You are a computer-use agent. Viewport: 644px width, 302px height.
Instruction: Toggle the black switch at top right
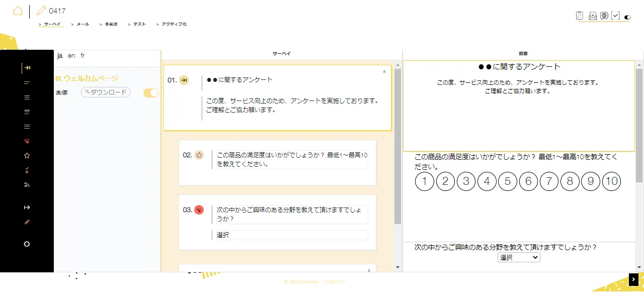(627, 18)
